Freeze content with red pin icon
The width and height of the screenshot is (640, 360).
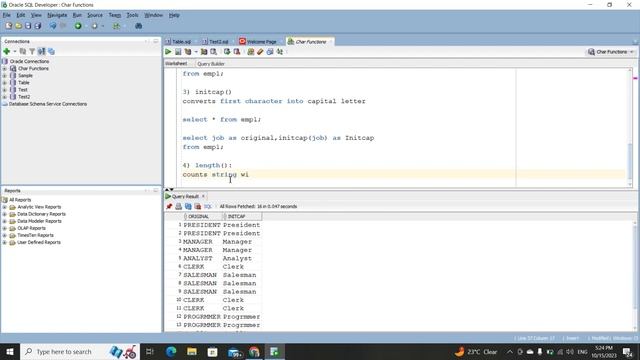click(169, 207)
